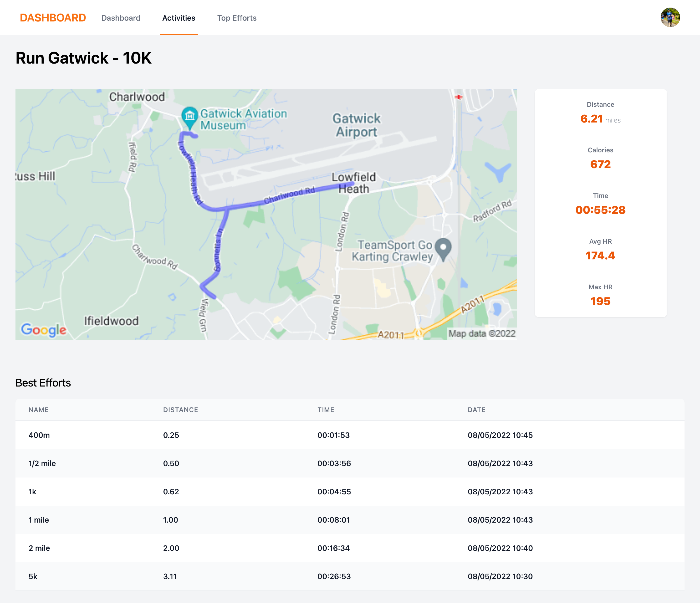
Task: Click the DISTANCE column header
Action: 180,410
